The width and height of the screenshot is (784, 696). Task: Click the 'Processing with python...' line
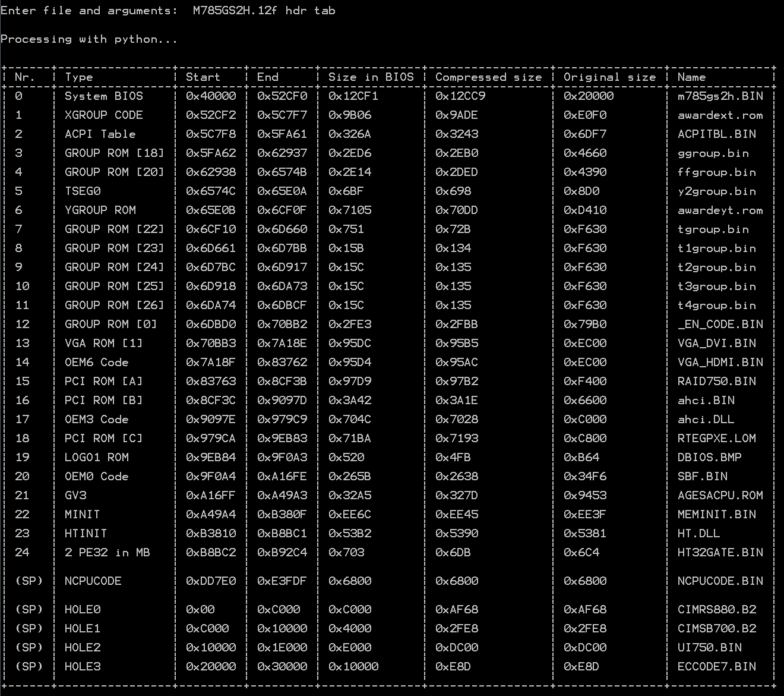(x=89, y=39)
